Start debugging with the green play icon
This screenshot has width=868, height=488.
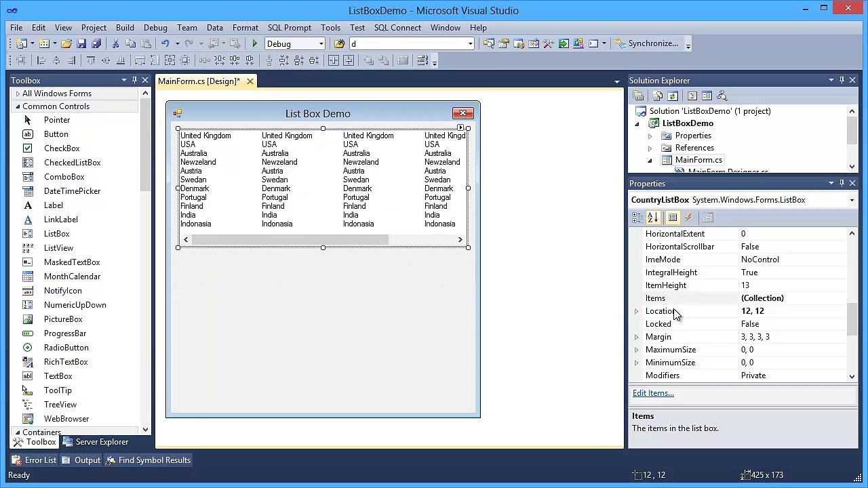pyautogui.click(x=255, y=43)
